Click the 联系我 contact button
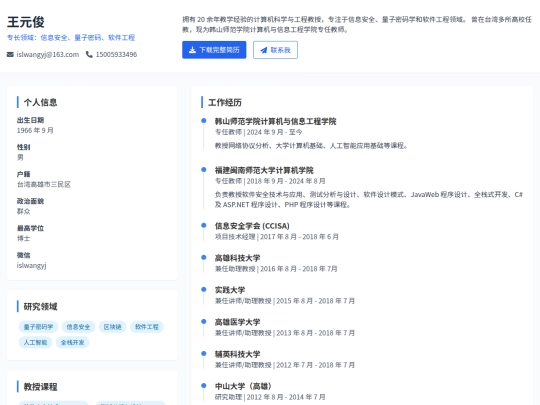This screenshot has height=405, width=540. point(275,50)
